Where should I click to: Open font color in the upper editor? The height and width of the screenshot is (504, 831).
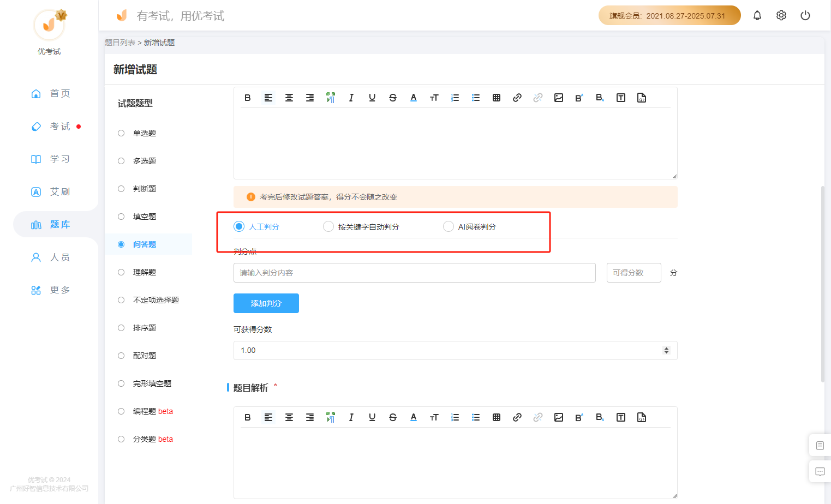(x=414, y=98)
